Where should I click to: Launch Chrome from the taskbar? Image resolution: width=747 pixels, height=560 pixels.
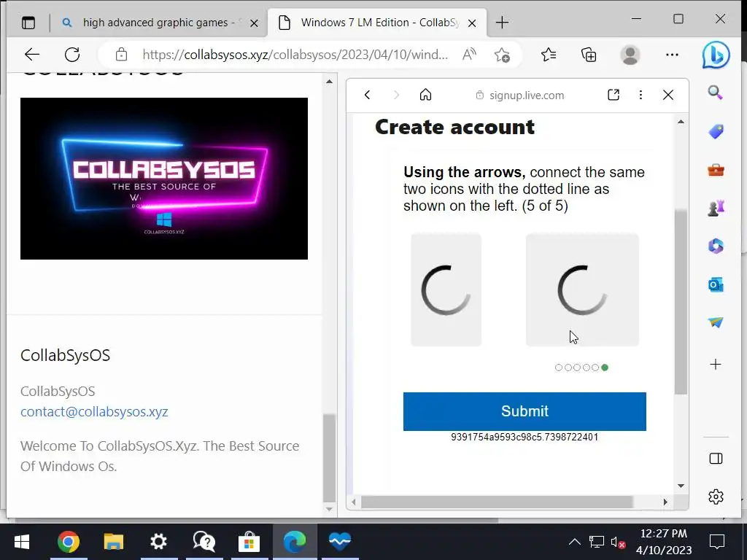(68, 542)
